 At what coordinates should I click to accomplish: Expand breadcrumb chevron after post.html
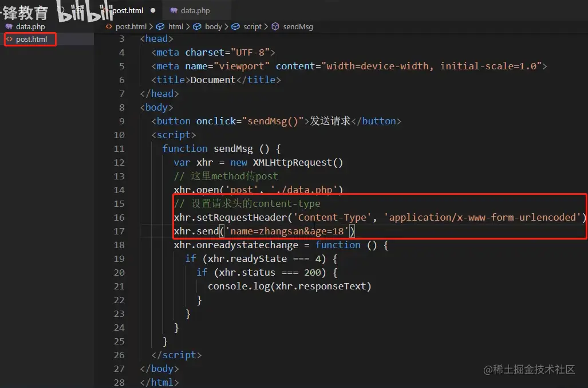(x=151, y=26)
